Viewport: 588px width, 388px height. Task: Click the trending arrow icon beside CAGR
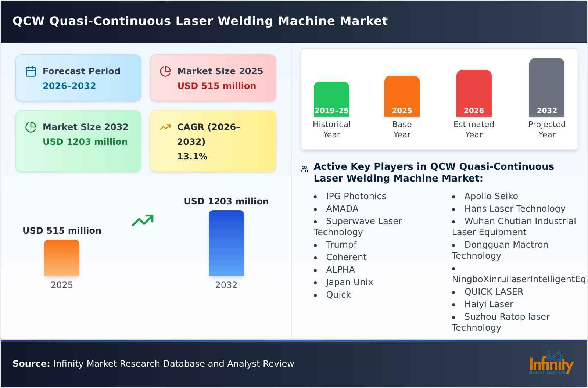tap(165, 127)
